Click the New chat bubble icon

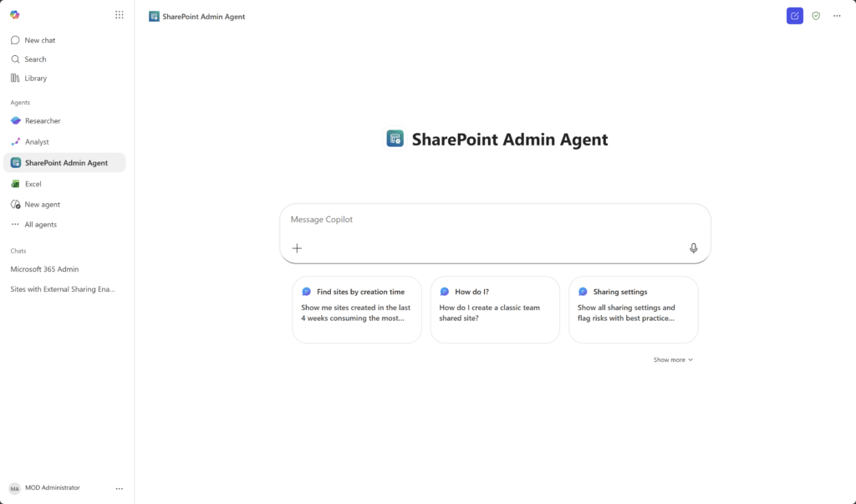pyautogui.click(x=15, y=40)
